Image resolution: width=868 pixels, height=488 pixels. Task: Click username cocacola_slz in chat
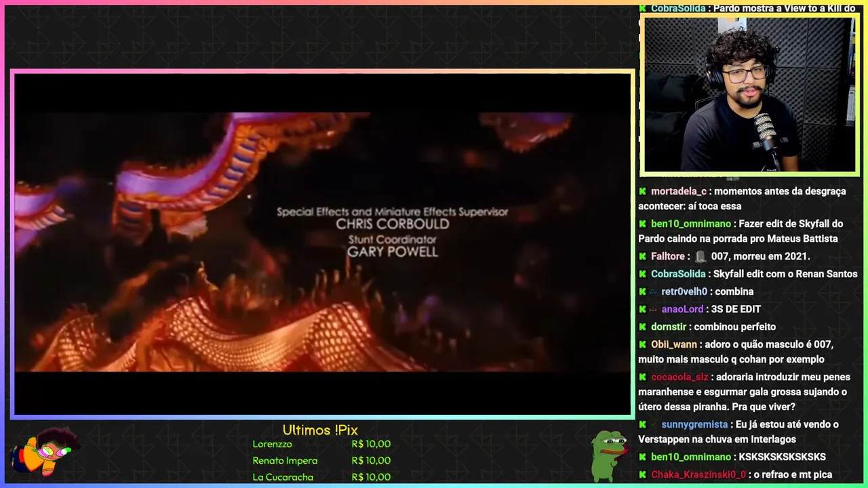pos(679,377)
